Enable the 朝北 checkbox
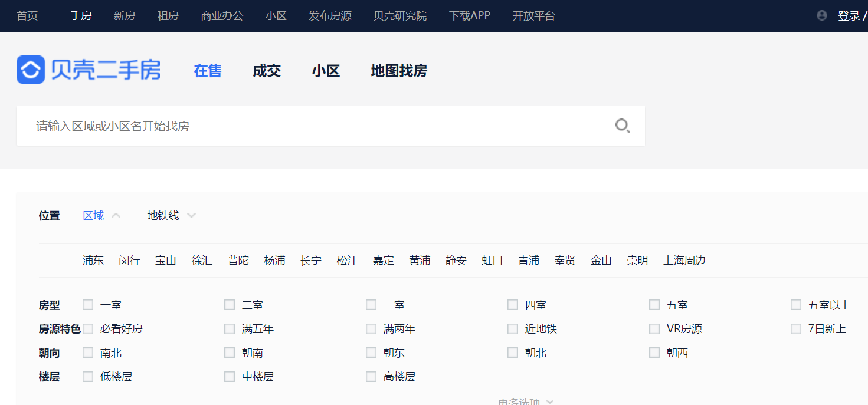The width and height of the screenshot is (868, 405). tap(513, 353)
